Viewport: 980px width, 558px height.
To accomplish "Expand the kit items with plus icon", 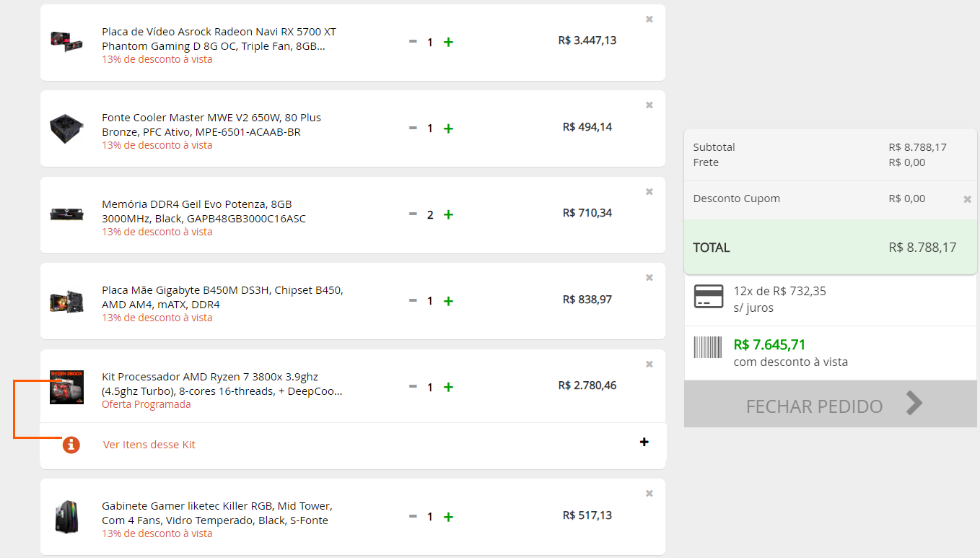I will coord(644,442).
